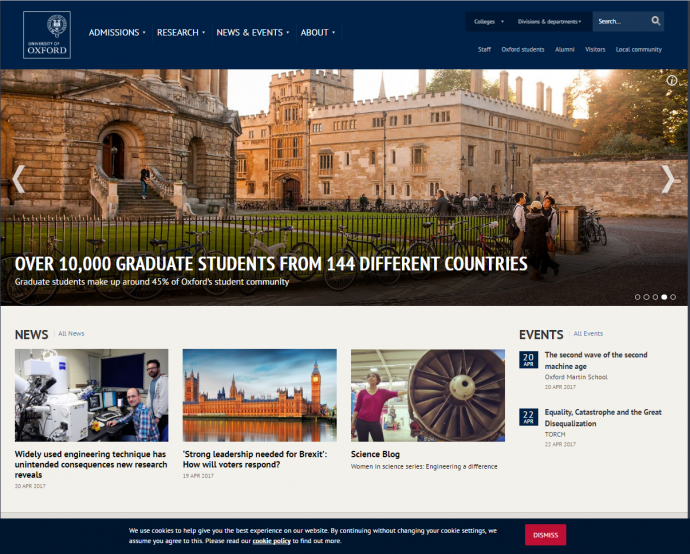
Task: Open the image info icon on banner
Action: pos(672,80)
